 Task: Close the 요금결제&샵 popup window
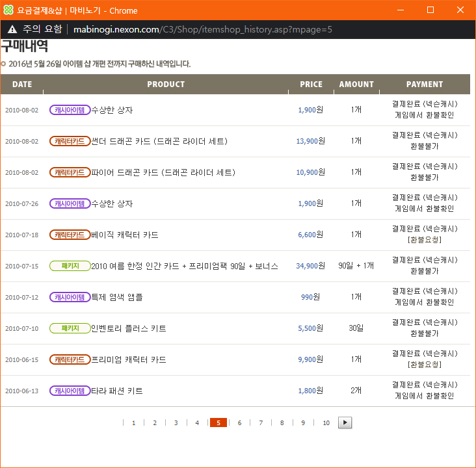click(460, 10)
